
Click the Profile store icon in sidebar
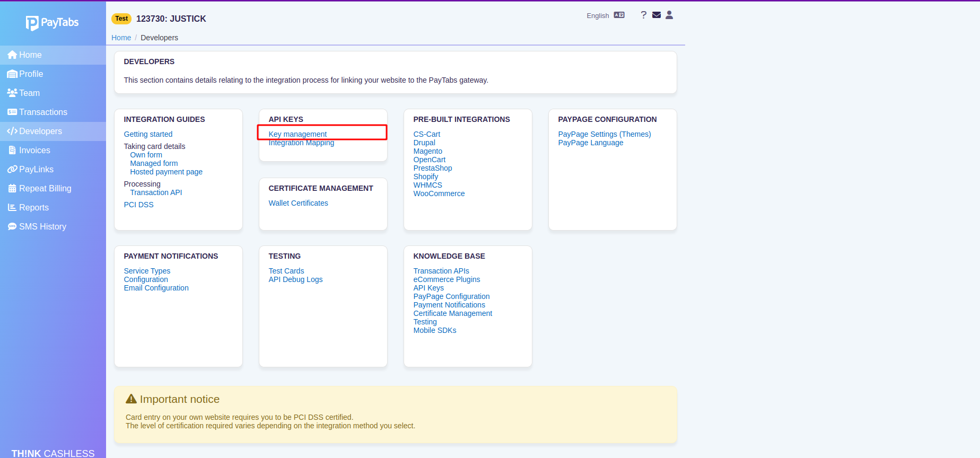[12, 74]
